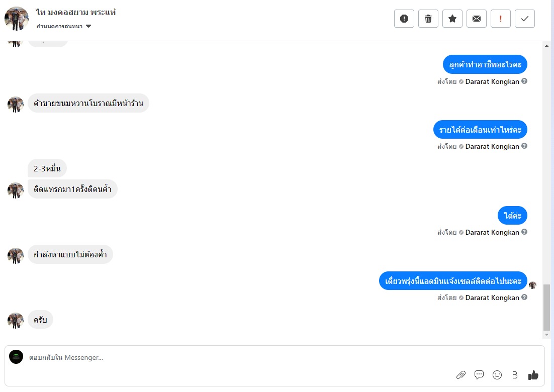The width and height of the screenshot is (554, 392).
Task: Click the customer's profile picture in header
Action: pos(17,19)
